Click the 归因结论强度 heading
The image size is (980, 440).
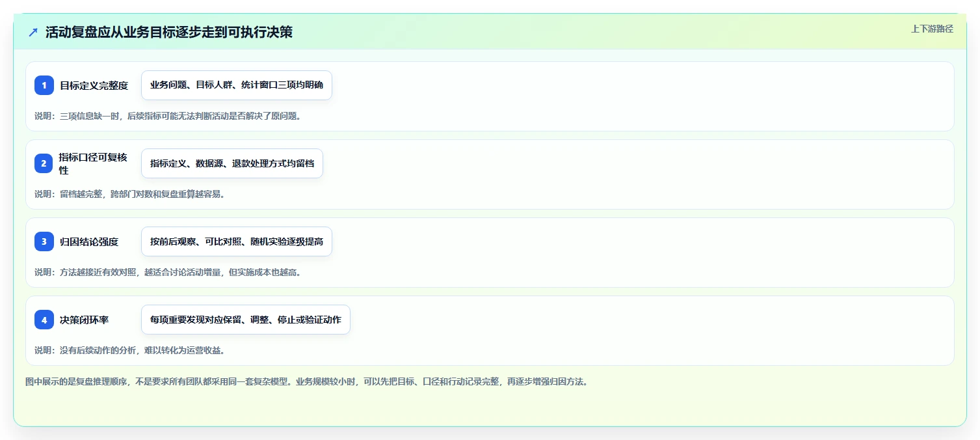[x=89, y=241]
